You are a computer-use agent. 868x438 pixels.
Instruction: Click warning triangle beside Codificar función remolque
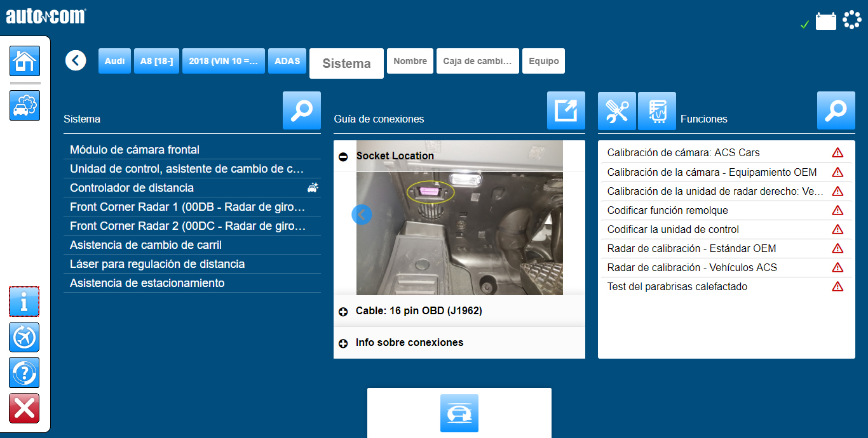pyautogui.click(x=837, y=210)
